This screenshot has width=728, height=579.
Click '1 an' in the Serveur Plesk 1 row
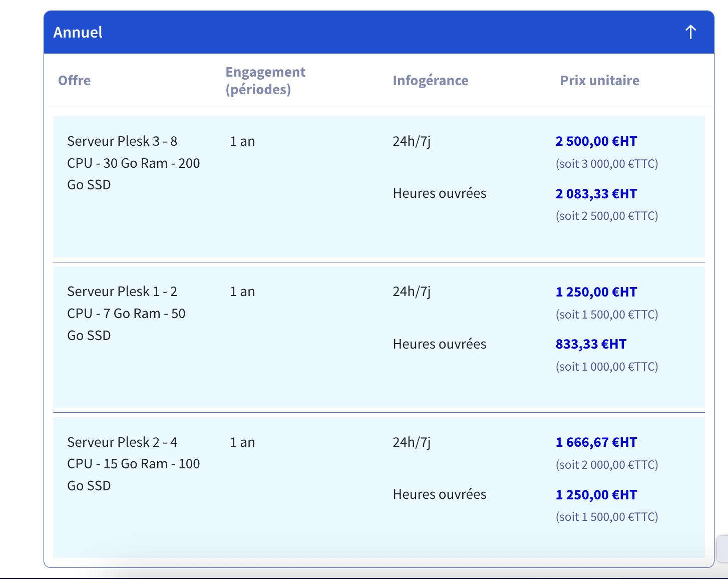point(242,292)
